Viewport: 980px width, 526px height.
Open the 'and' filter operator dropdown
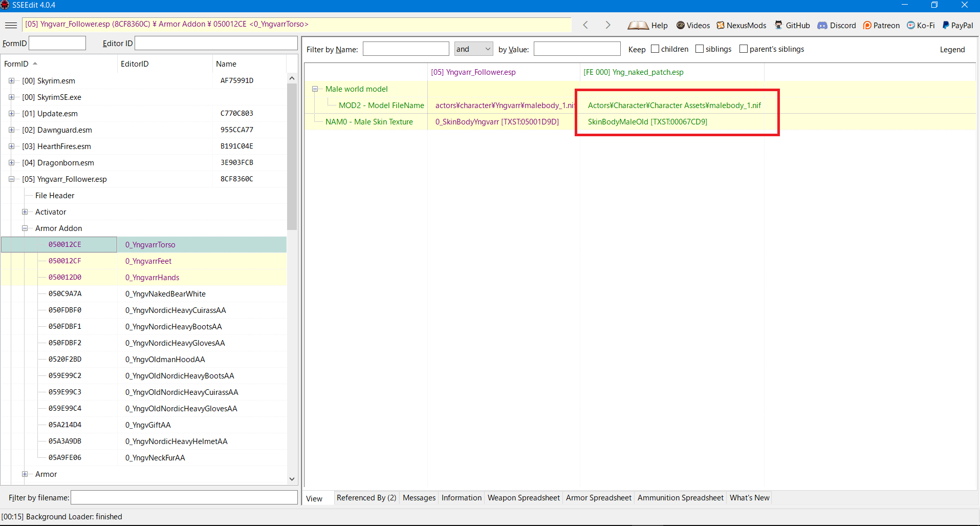473,49
